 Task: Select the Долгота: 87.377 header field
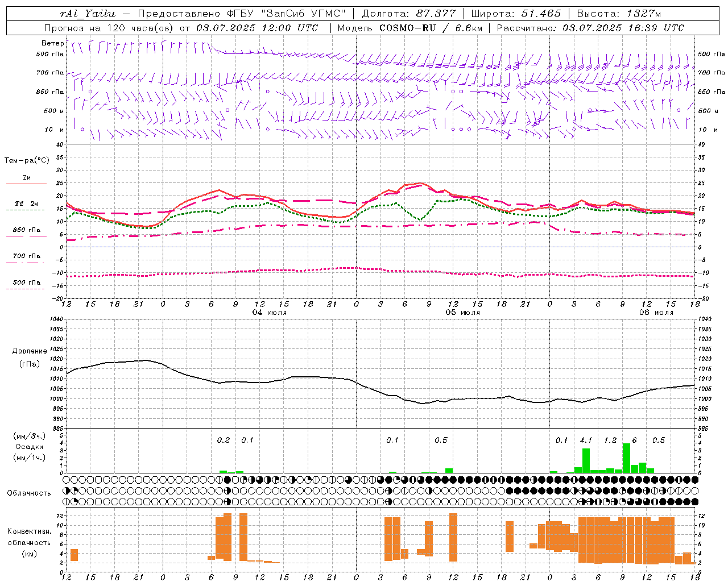(408, 14)
